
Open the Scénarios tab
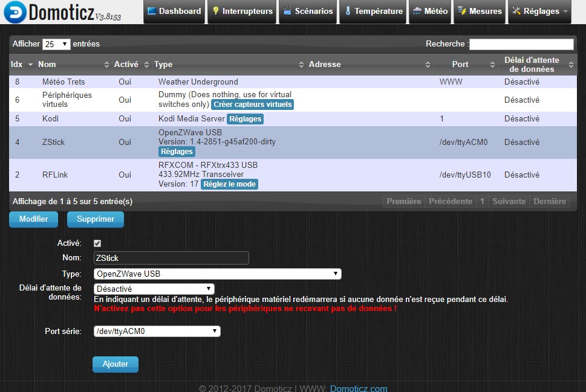click(308, 11)
